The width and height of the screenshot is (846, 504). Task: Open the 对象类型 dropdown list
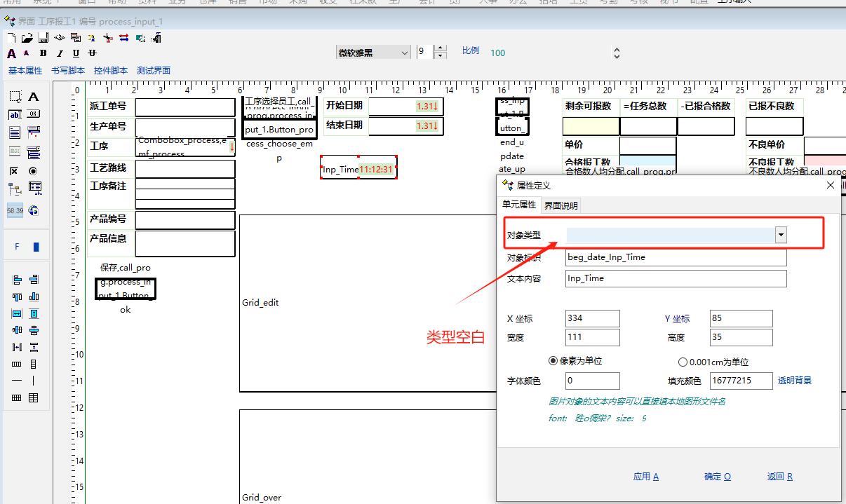pyautogui.click(x=780, y=236)
